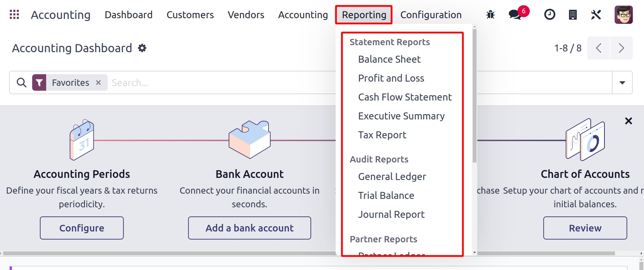
Task: Click the Accounting Dashboard gear icon
Action: point(142,48)
